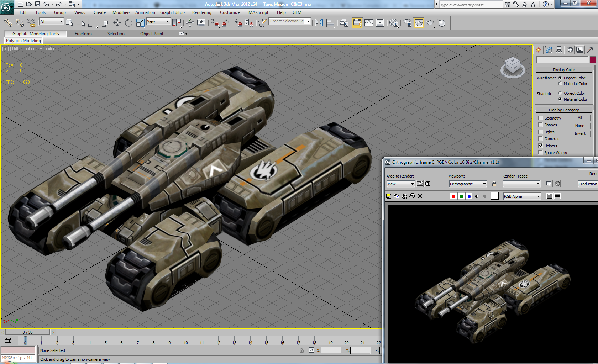Open the Material Editor icon
This screenshot has height=364, width=598.
394,23
